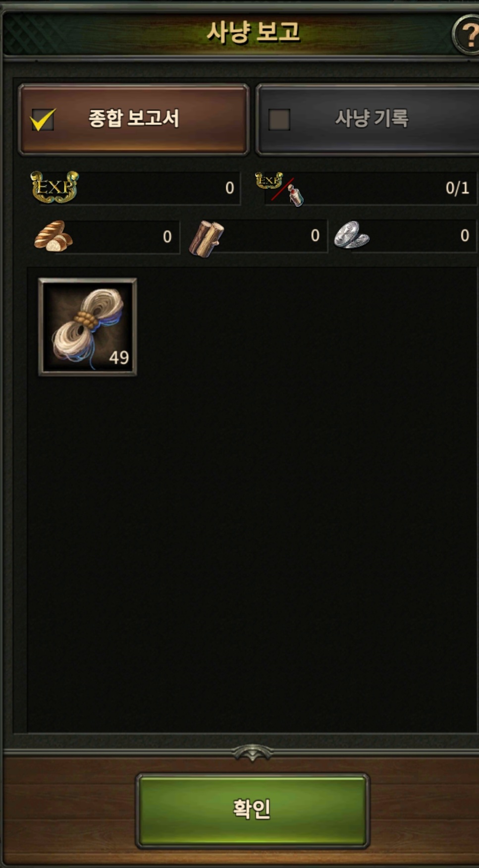Select the 종합 보고서 tab
479x868 pixels.
[x=134, y=119]
